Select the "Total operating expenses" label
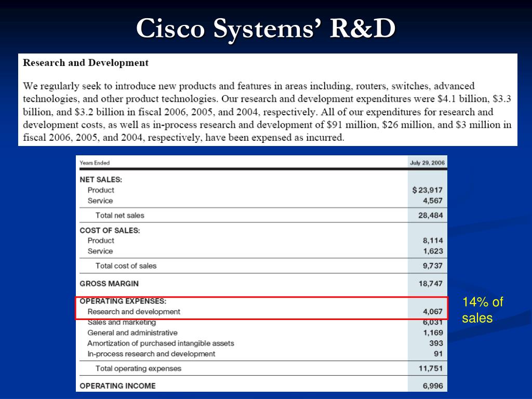This screenshot has width=532, height=399. (138, 368)
